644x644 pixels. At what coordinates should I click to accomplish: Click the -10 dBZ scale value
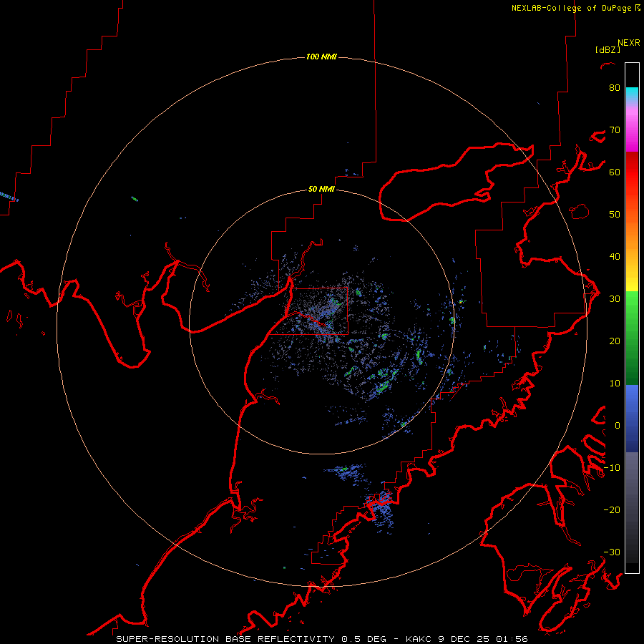[x=612, y=468]
